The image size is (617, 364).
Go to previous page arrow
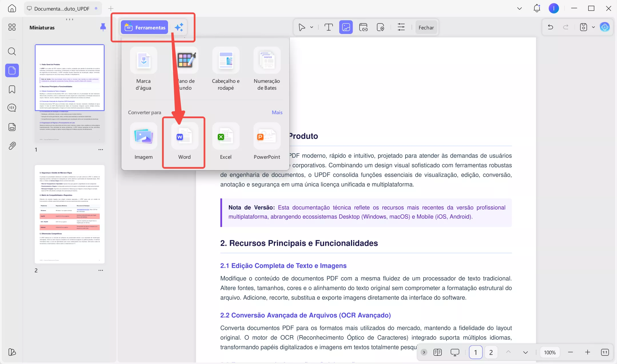(x=508, y=352)
